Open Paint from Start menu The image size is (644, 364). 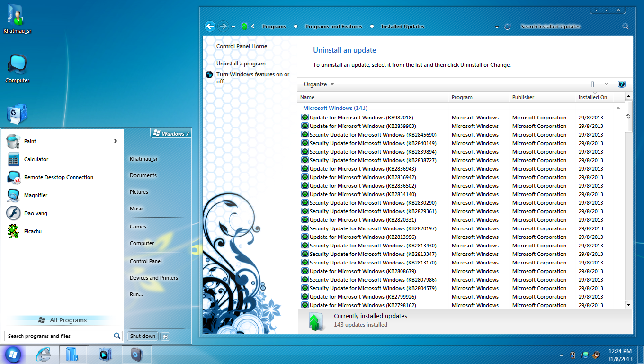click(62, 141)
